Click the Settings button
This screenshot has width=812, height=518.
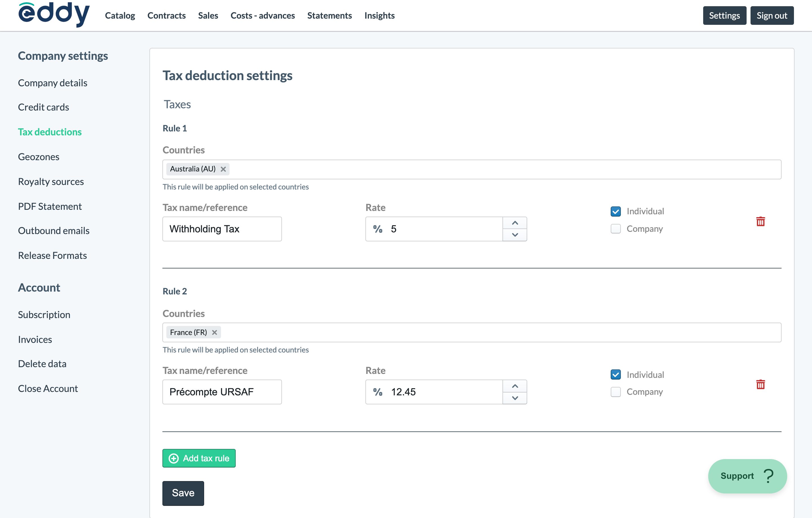(x=724, y=16)
